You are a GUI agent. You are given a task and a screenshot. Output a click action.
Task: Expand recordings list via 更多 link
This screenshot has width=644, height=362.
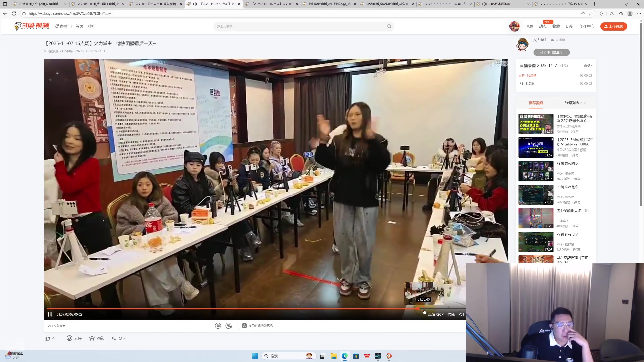587,65
